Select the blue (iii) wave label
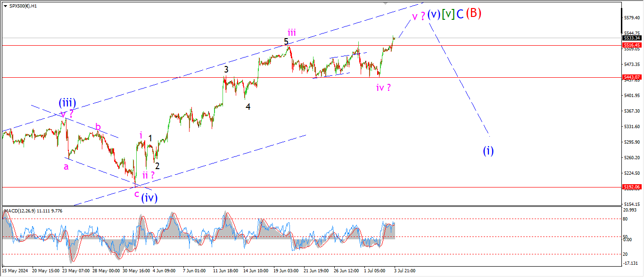Image resolution: width=644 pixels, height=277 pixels. point(67,102)
